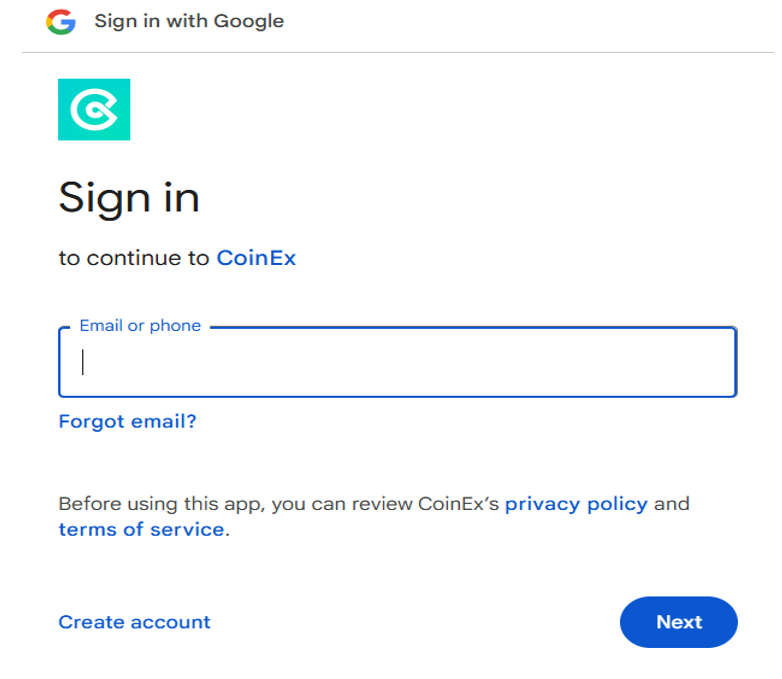Viewport: 782px width, 679px height.
Task: Click the teal CoinEx app logo
Action: pyautogui.click(x=94, y=109)
